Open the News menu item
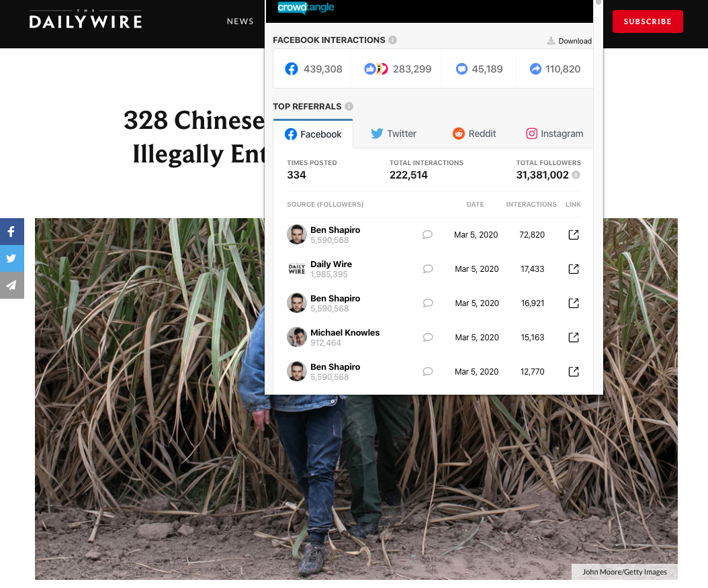The image size is (708, 588). point(240,21)
